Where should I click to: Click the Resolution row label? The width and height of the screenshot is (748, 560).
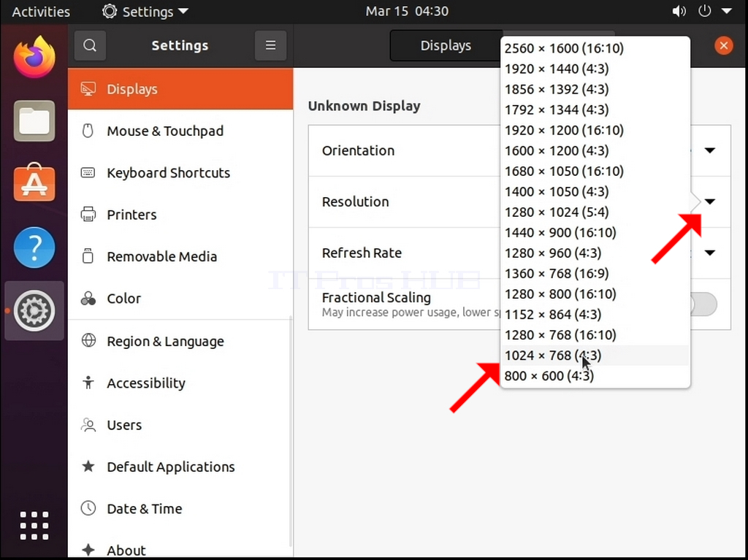pos(356,202)
